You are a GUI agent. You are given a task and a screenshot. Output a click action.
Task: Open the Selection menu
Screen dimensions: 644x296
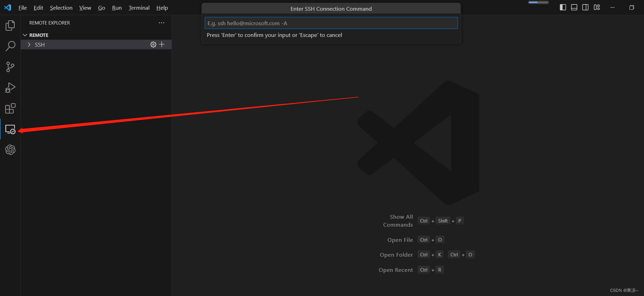click(x=61, y=8)
